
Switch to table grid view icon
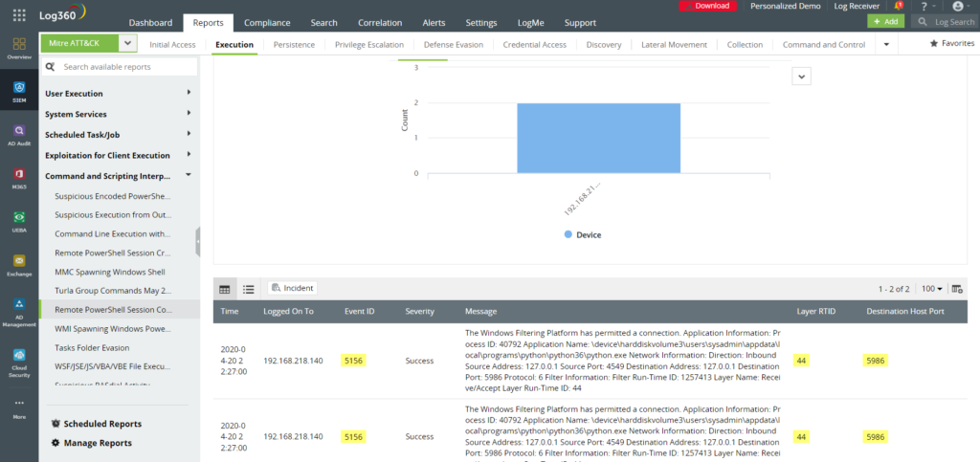pyautogui.click(x=225, y=288)
